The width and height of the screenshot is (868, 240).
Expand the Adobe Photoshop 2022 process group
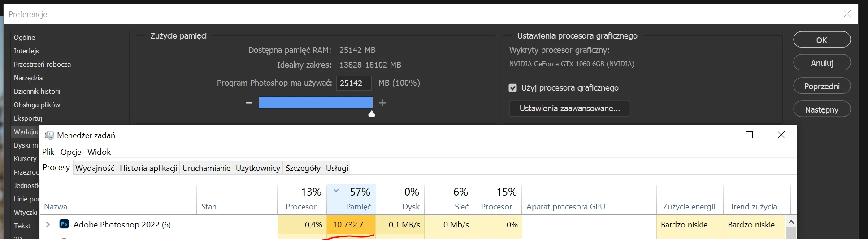[x=48, y=224]
